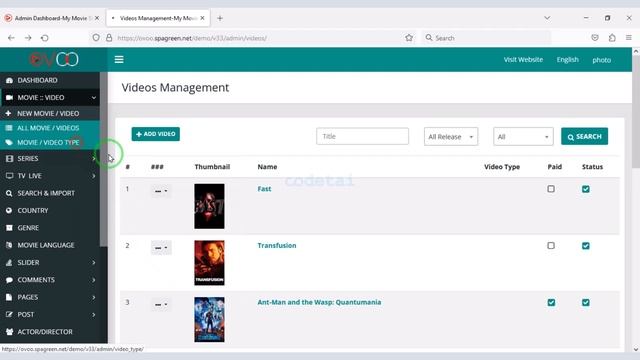Click the magnifier icon beside Search & Import
Viewport: 640px width, 360px height.
coord(9,193)
